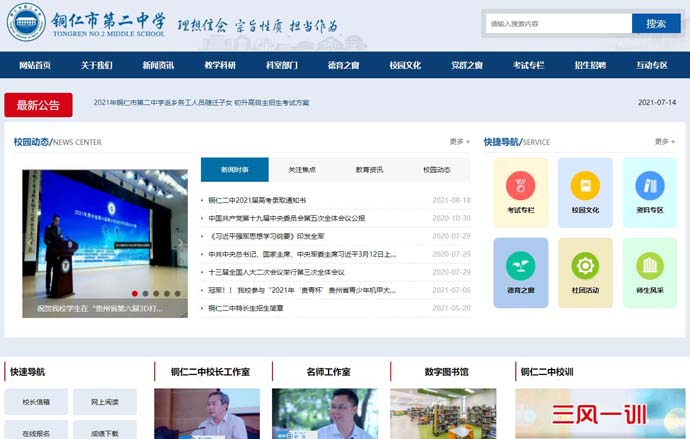Open 校园文化 in the navigation bar
The image size is (690, 439).
point(405,65)
